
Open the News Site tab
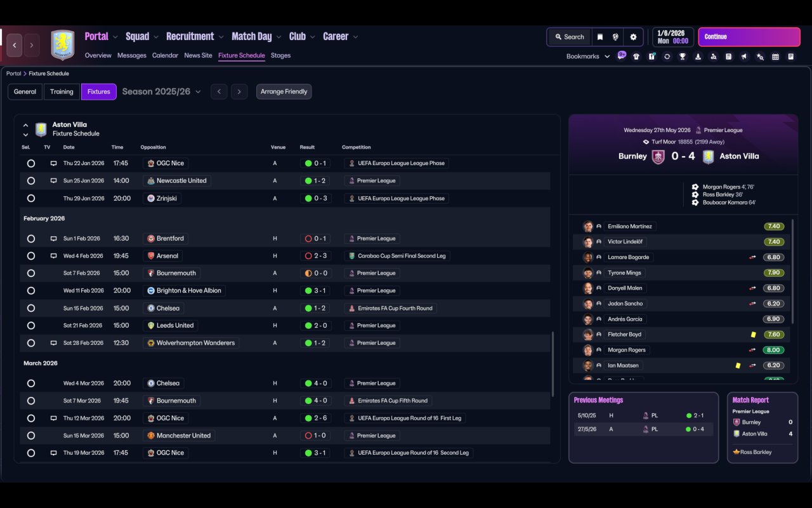198,55
